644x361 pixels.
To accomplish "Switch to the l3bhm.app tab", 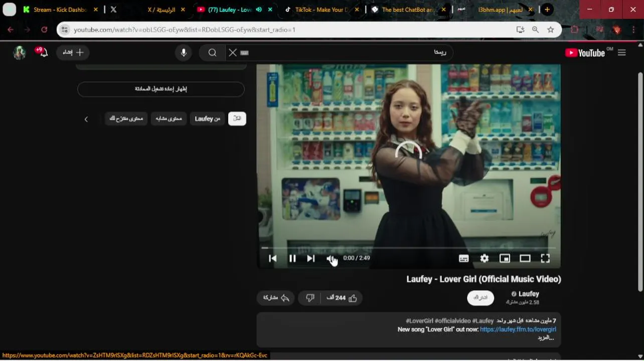I will coord(494,10).
